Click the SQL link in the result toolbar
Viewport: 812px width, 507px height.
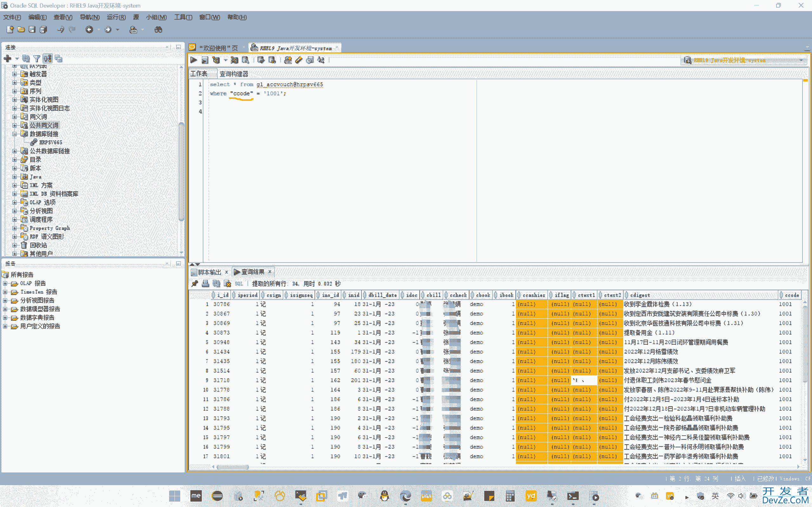239,284
